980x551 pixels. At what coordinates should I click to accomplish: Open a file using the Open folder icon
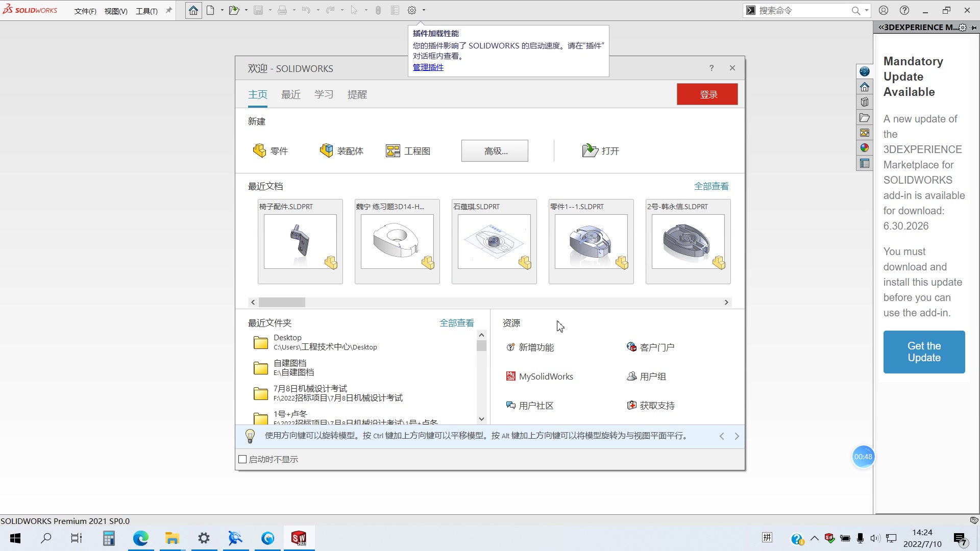click(235, 10)
